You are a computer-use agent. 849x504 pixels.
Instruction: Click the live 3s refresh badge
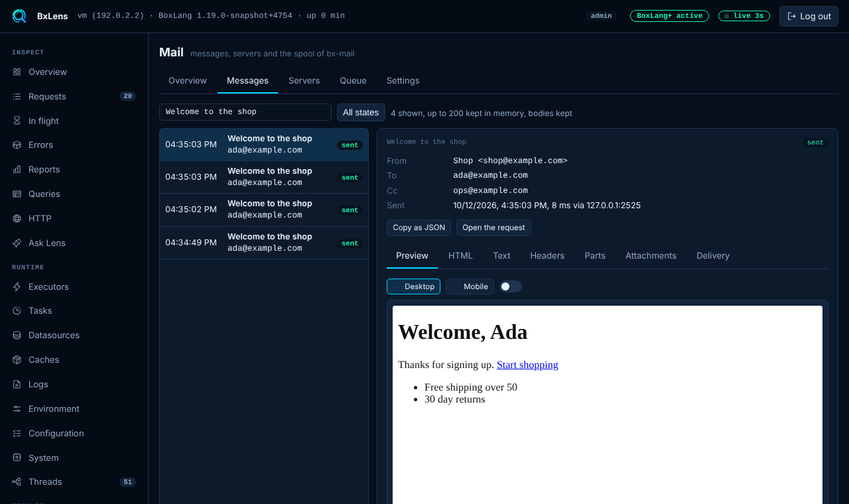pyautogui.click(x=744, y=16)
